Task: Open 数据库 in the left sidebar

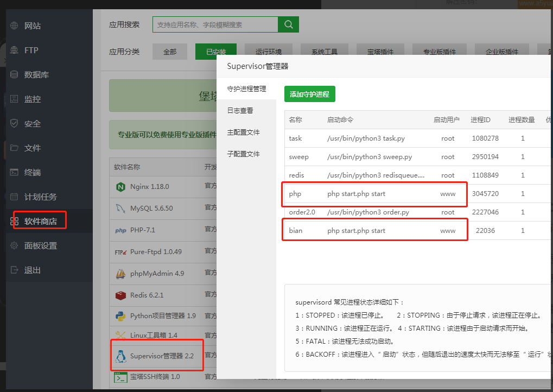Action: (36, 75)
